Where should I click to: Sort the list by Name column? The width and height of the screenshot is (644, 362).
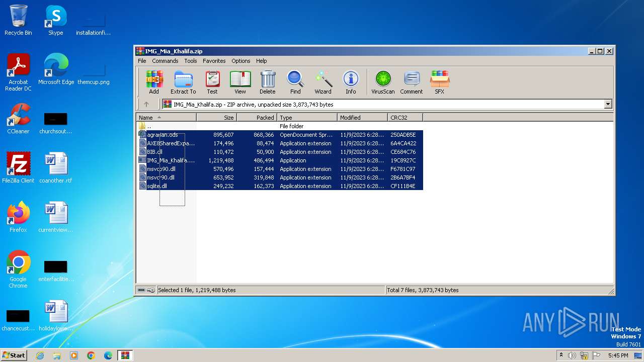coord(166,118)
